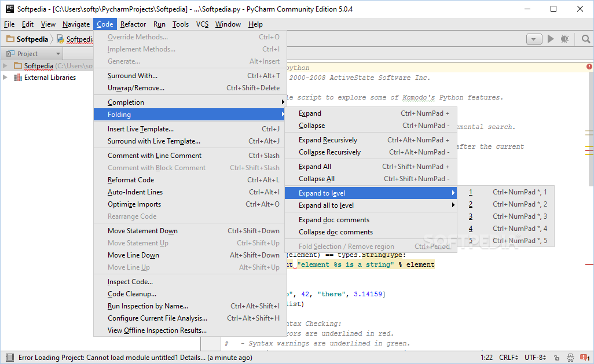Select Insert Live Template…
This screenshot has width=594, height=364.
coord(190,129)
